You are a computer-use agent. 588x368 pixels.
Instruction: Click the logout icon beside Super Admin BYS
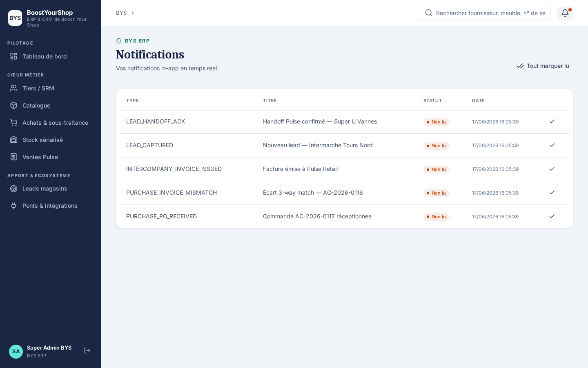(x=87, y=351)
